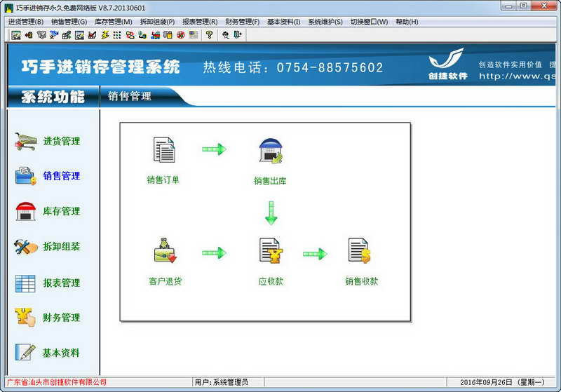Click the lightning bolt toolbar icon
Viewport: 561px width, 392px height.
104,34
